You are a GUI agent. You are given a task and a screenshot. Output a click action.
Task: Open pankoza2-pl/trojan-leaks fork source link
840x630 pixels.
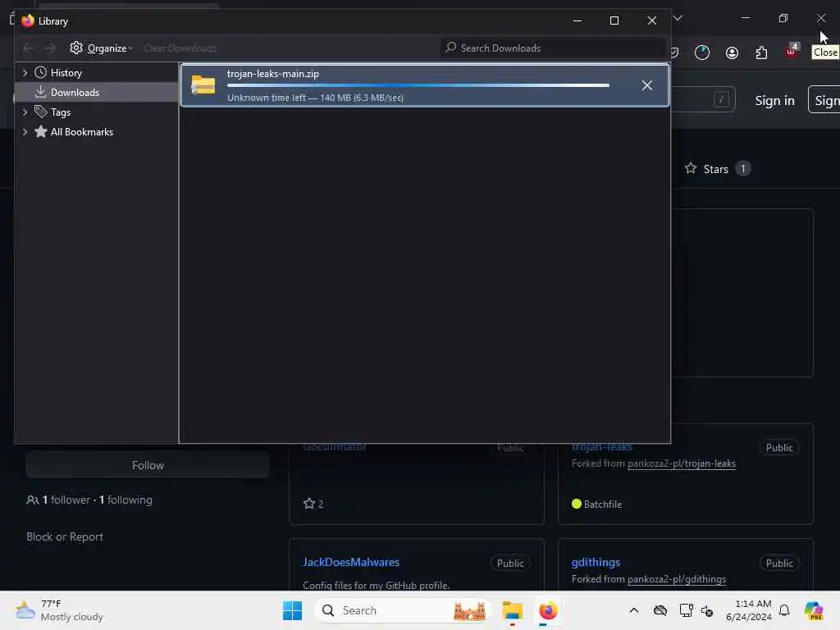(682, 463)
